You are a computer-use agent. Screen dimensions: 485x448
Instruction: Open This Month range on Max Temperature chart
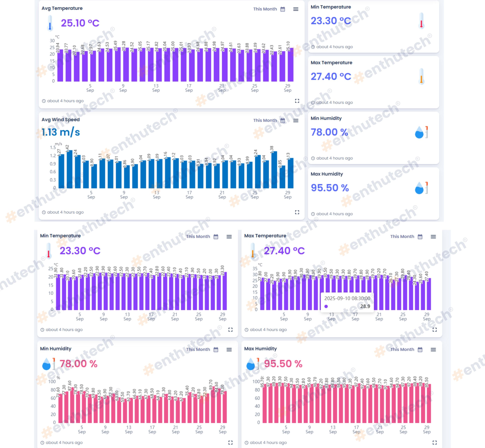tap(402, 237)
